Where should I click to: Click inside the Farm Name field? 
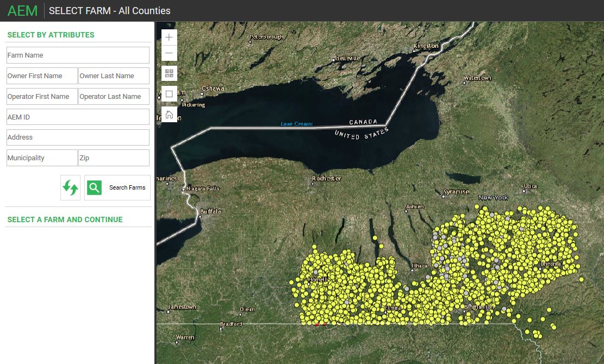tap(77, 55)
